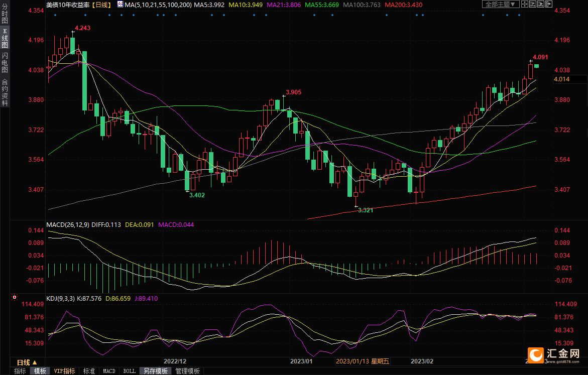Open the 全部主题 dropdown
588x375 pixels.
[x=501, y=4]
